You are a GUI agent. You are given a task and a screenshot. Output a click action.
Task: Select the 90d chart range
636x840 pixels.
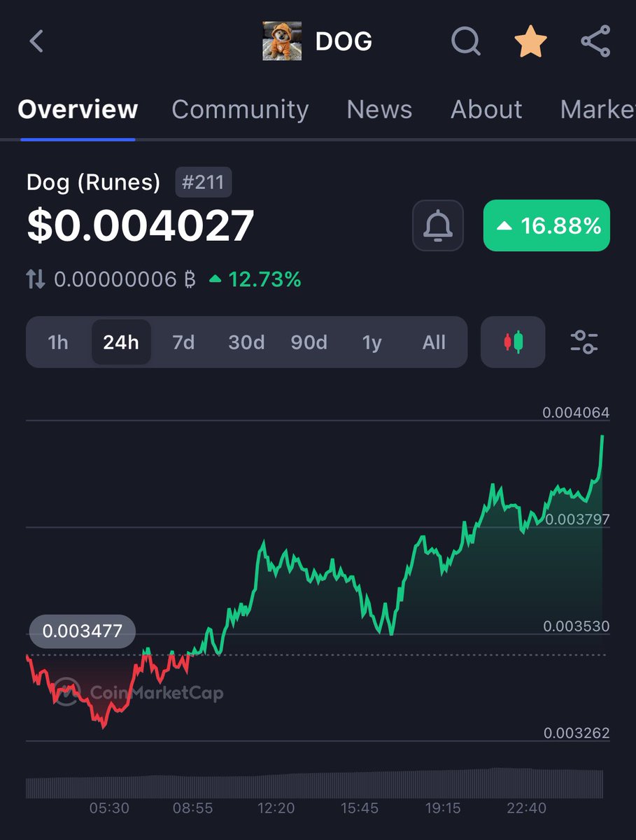click(309, 342)
